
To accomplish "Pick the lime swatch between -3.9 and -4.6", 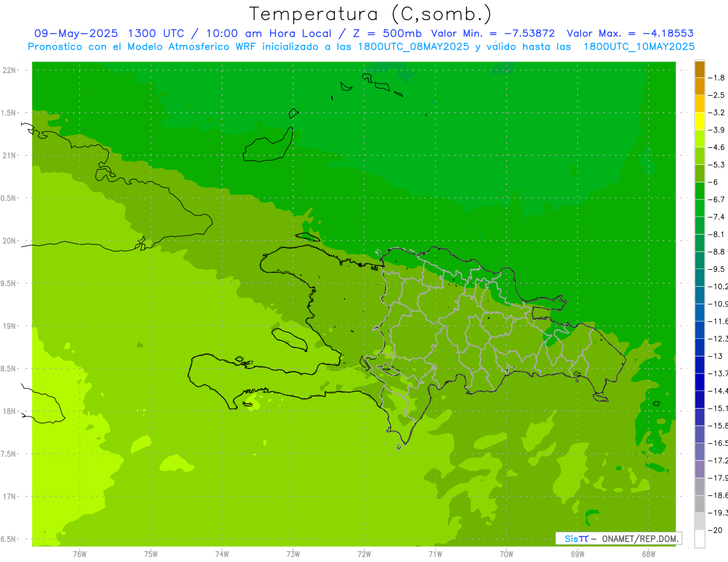I will [699, 139].
